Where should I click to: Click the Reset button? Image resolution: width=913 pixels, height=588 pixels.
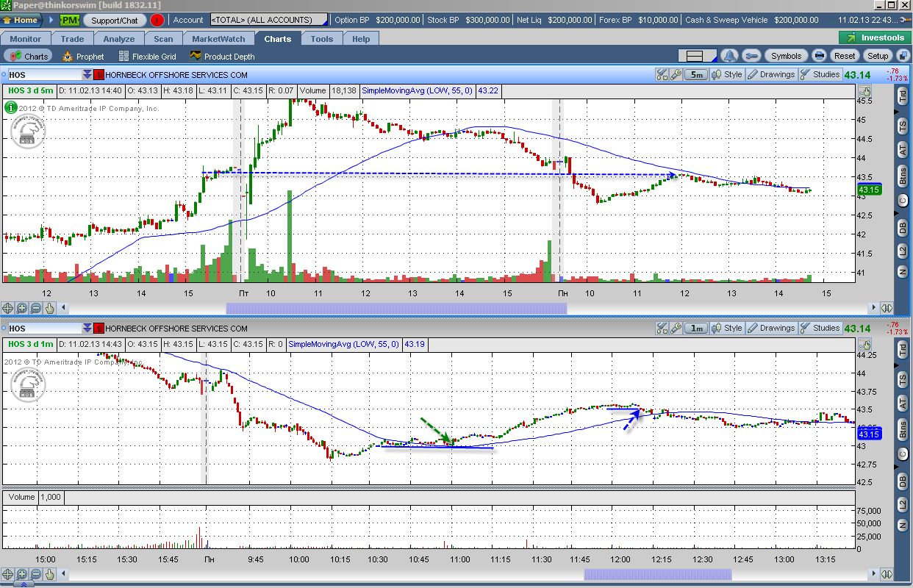pos(845,56)
